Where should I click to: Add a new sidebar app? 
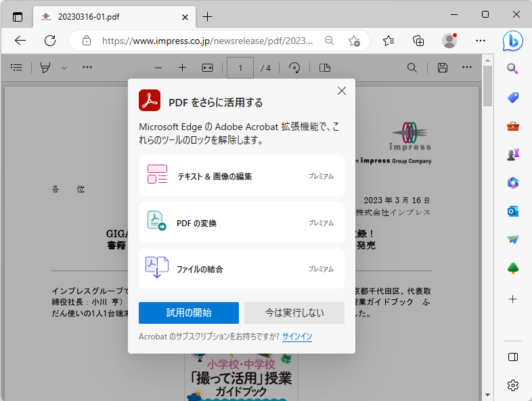click(x=512, y=299)
